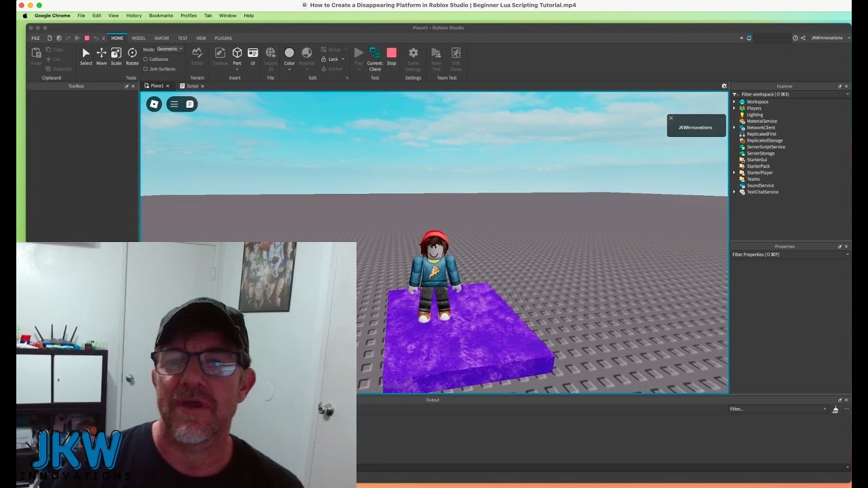The width and height of the screenshot is (868, 488).
Task: Pick the Select arrow tool
Action: [x=86, y=56]
